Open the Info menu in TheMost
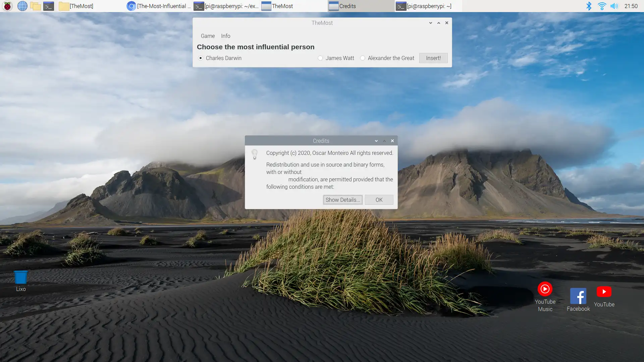 click(226, 36)
